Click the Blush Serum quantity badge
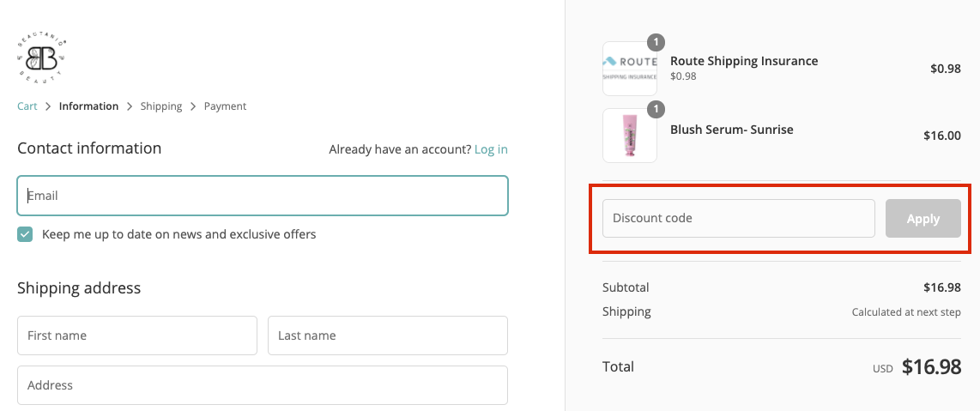Screen dimensions: 980x411 tap(656, 109)
